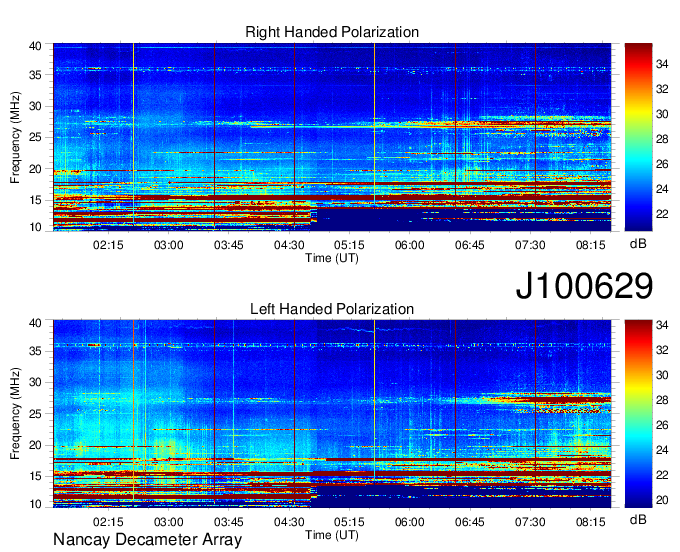Click 10 MHz frequency tick on Right Handed plot
Screen dimensions: 680x552
click(35, 227)
